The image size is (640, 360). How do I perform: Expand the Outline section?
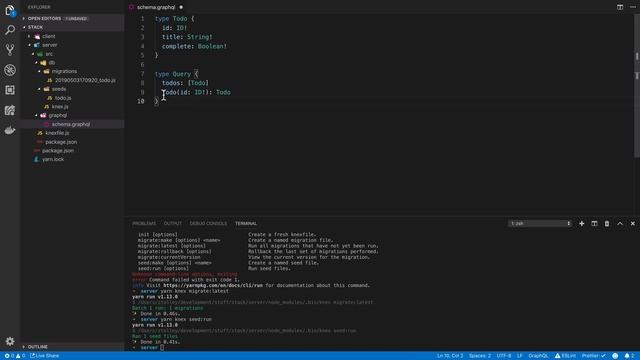[72, 347]
